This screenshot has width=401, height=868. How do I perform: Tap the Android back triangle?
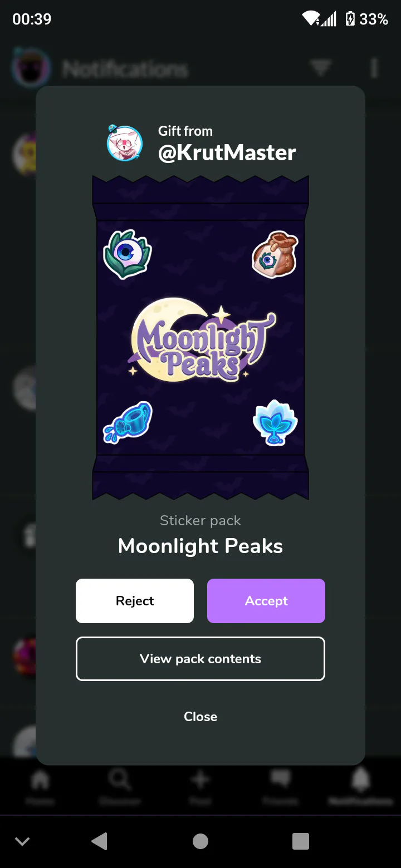tap(99, 841)
